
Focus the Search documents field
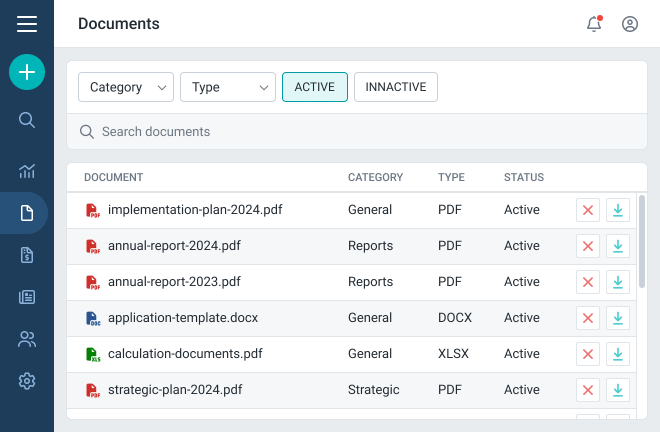[x=357, y=131]
